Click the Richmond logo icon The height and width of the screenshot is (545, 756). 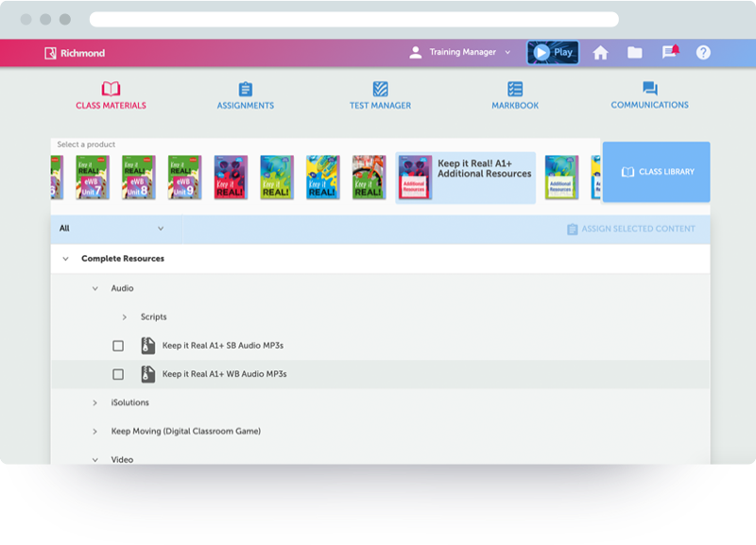coord(50,53)
